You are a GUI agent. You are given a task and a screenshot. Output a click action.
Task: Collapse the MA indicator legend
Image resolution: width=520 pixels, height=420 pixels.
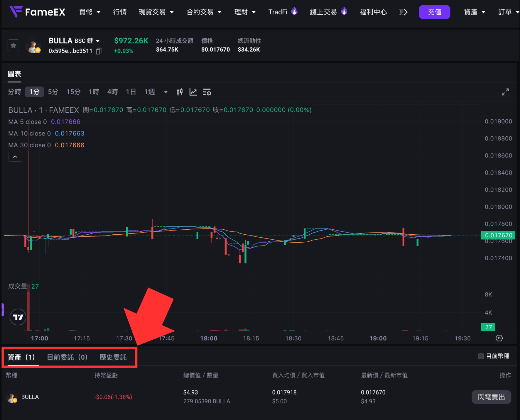coord(15,157)
